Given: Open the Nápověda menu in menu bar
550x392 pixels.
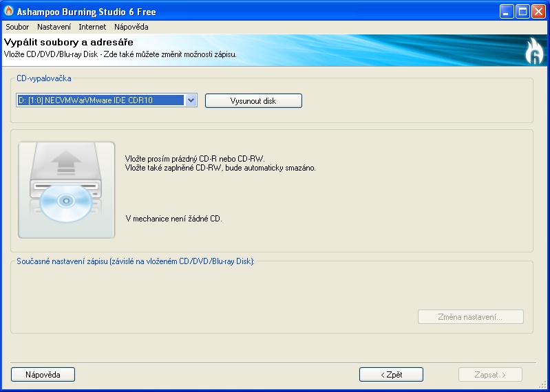Looking at the screenshot, I should coord(131,27).
